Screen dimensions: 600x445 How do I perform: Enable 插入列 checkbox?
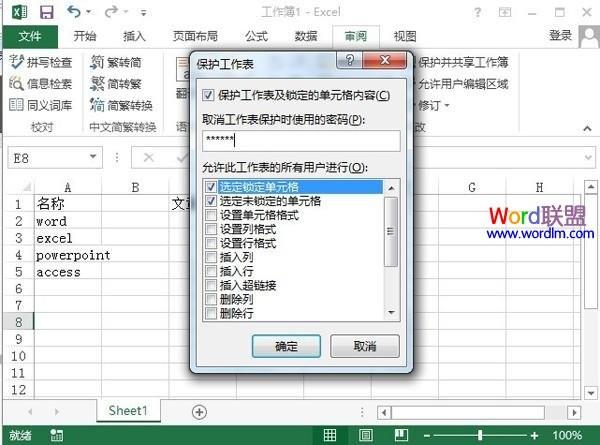point(211,257)
